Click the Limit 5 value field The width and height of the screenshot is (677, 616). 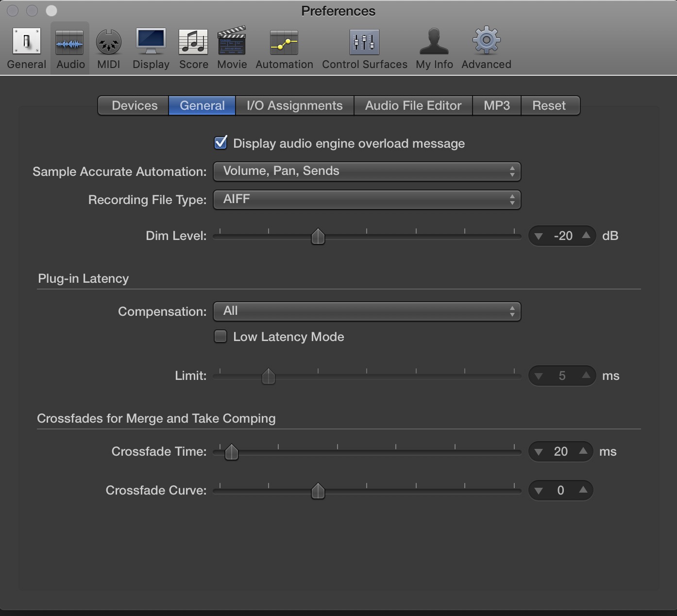coord(562,376)
